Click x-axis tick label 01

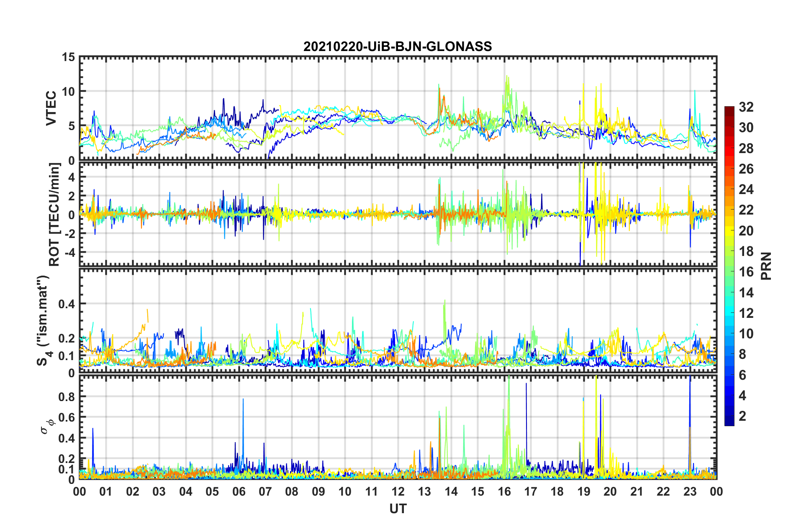click(x=106, y=491)
